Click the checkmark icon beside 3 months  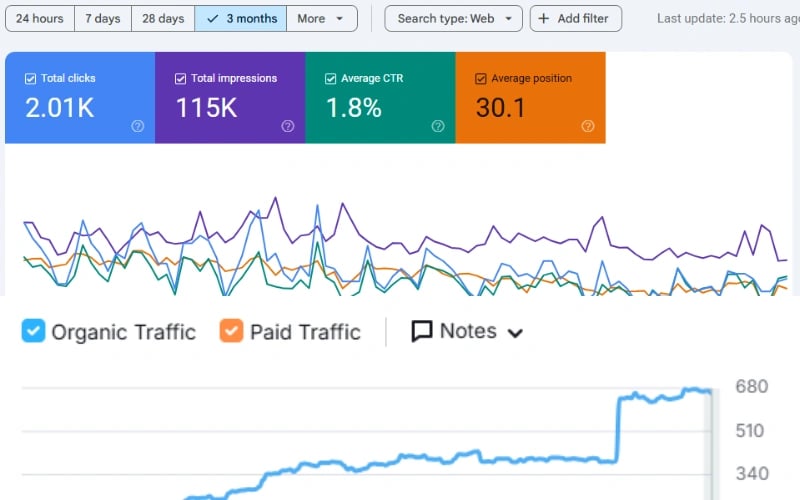coord(213,19)
